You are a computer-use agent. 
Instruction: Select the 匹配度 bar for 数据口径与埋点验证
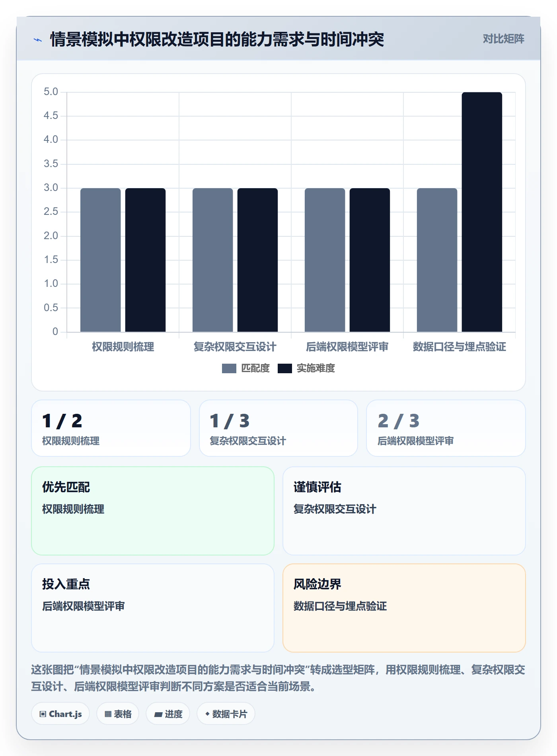pos(437,260)
